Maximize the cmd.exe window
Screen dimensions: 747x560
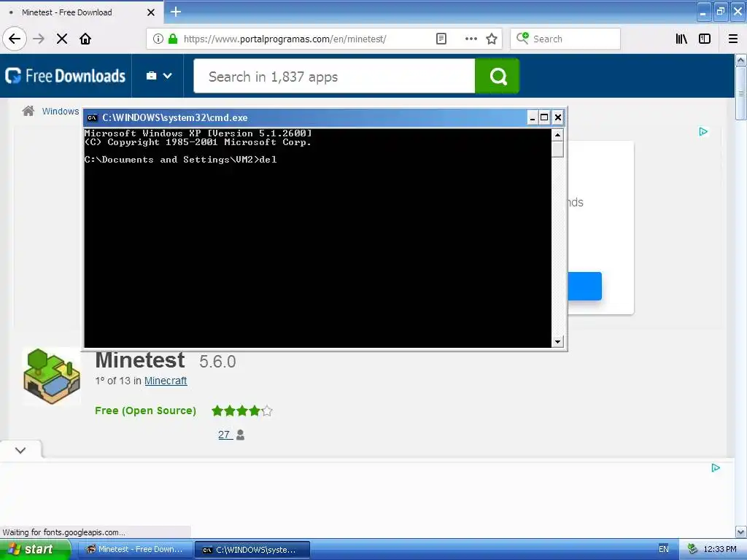coord(544,117)
